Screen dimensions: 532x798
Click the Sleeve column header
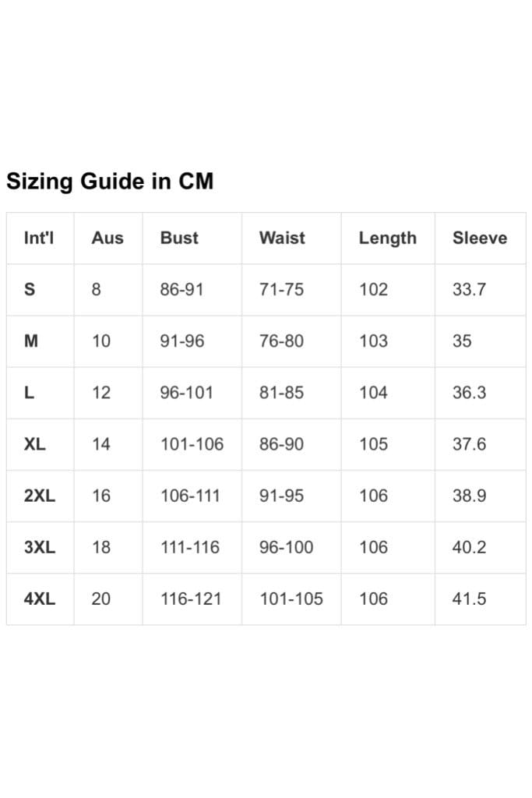480,238
